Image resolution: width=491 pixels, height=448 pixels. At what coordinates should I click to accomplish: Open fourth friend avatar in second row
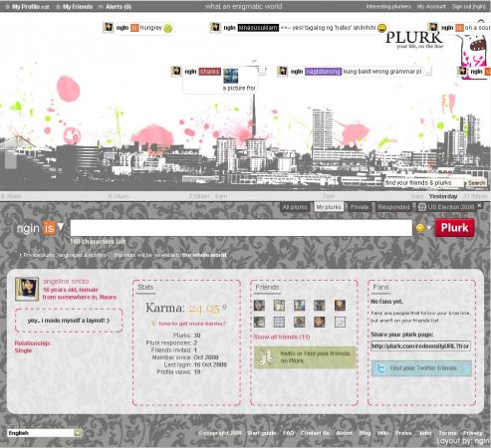point(320,322)
